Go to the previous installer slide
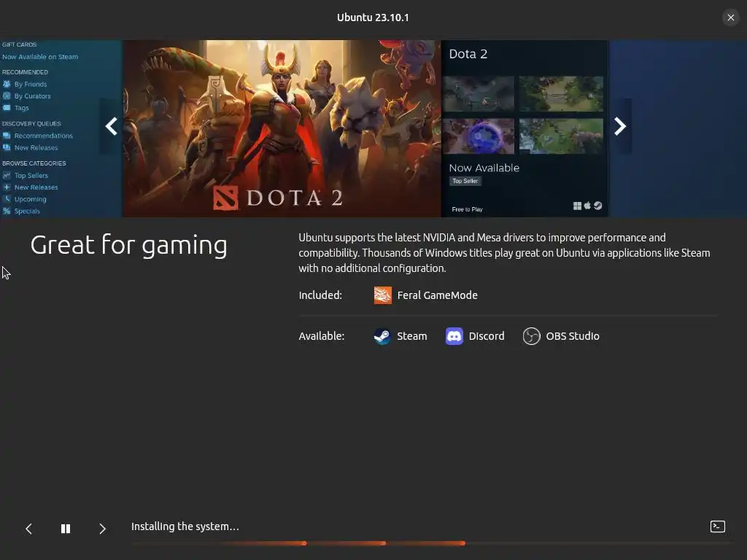747x560 pixels. point(29,529)
